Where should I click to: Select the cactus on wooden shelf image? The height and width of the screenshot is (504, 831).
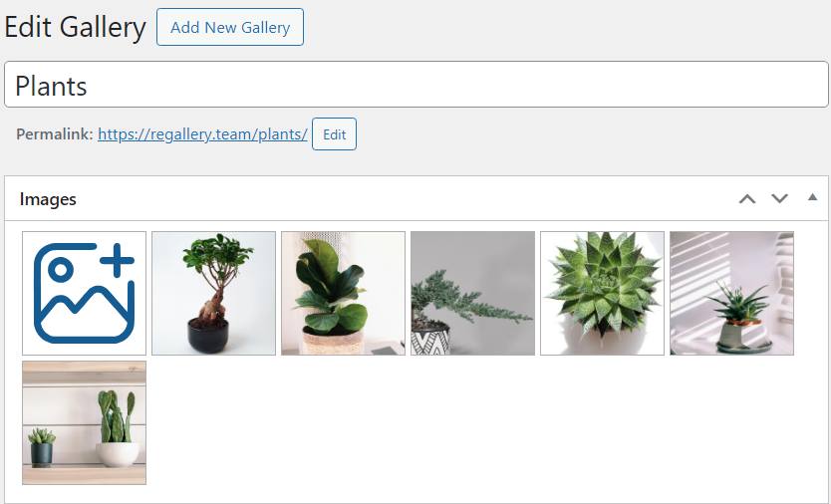pyautogui.click(x=85, y=423)
